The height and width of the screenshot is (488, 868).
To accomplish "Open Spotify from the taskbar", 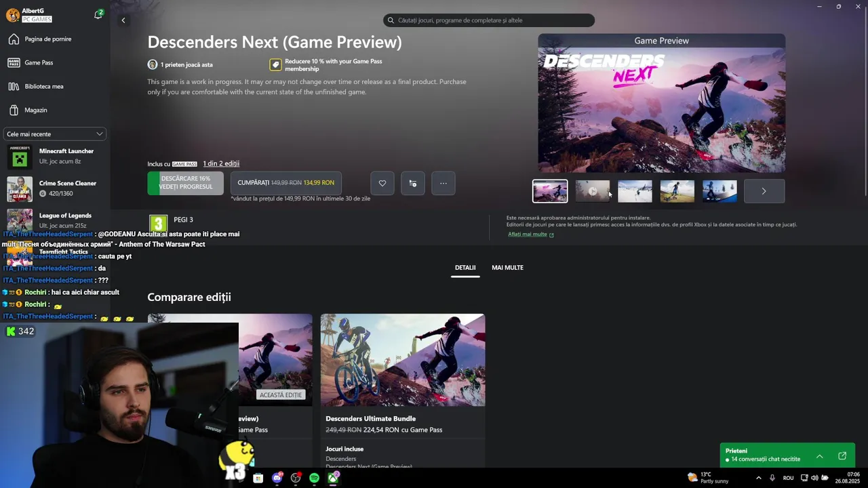I will [315, 479].
